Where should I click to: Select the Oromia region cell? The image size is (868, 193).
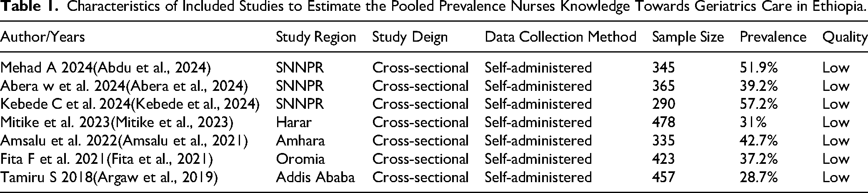[x=300, y=159]
